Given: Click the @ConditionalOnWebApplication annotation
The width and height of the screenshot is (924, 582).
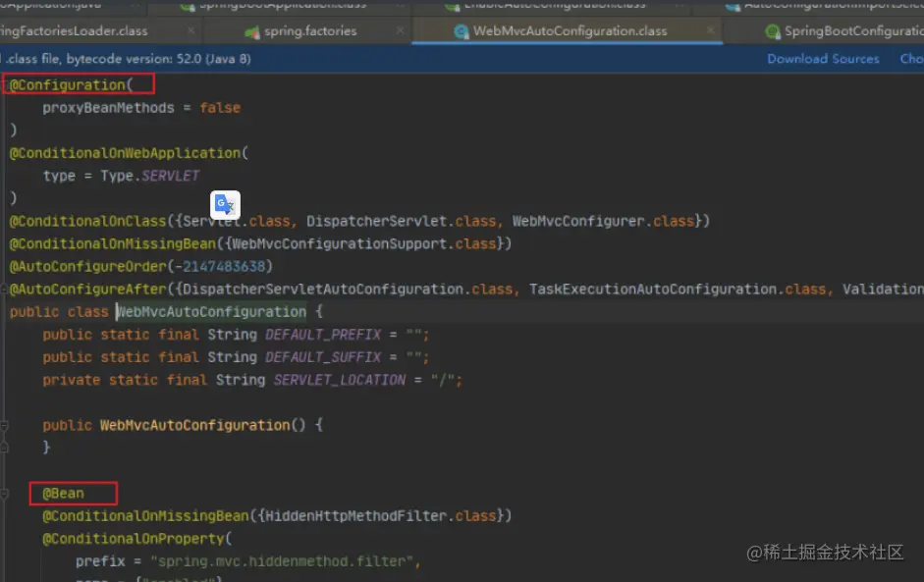Looking at the screenshot, I should pyautogui.click(x=125, y=153).
